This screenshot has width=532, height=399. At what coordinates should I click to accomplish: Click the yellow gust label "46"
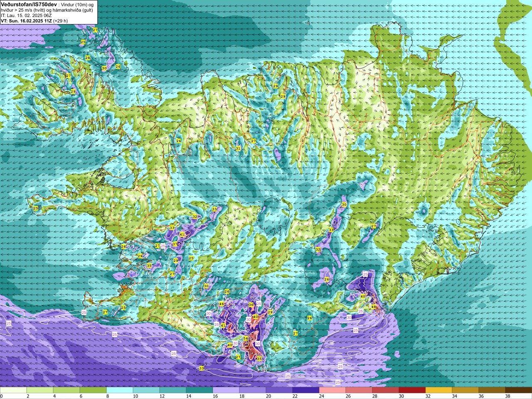222,304
